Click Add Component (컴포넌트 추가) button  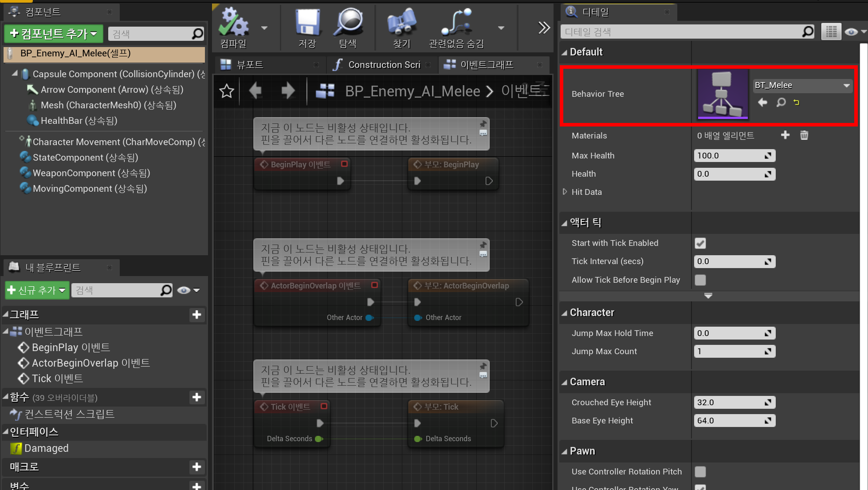tap(53, 34)
